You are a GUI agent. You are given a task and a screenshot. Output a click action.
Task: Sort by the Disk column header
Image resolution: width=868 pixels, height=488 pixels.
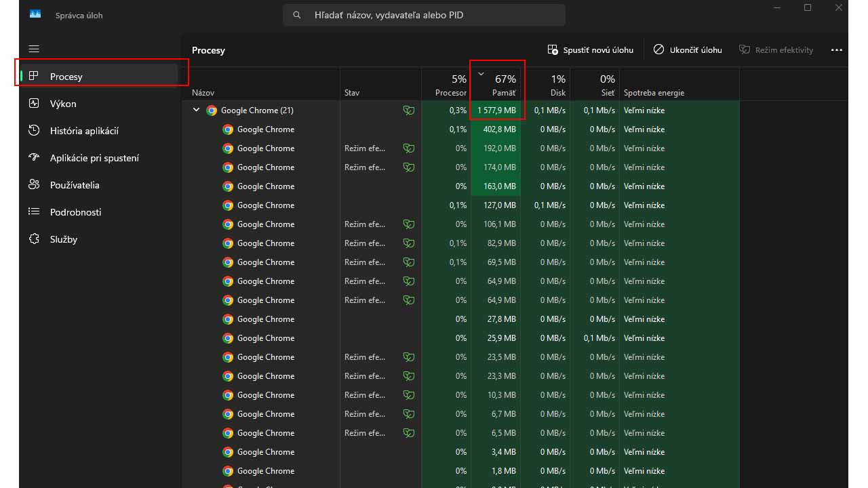click(545, 84)
